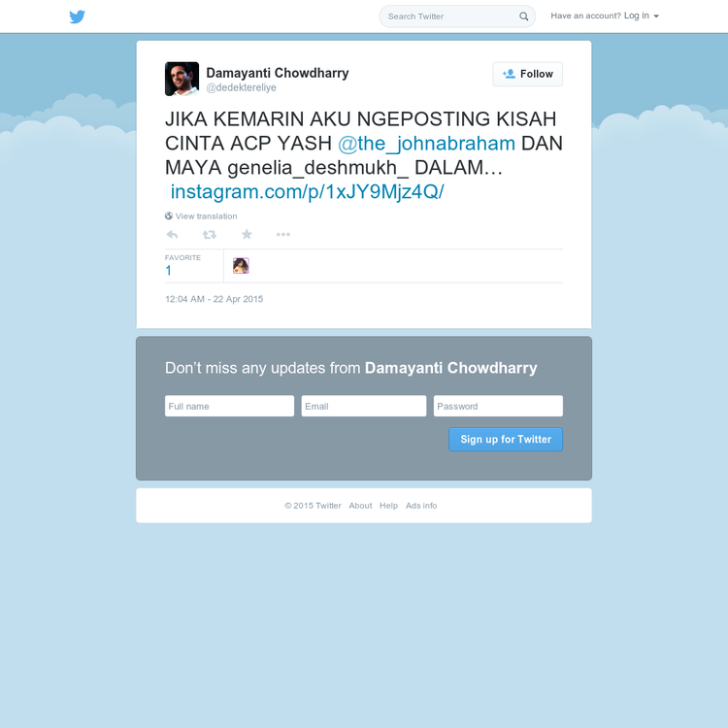Click Sign up for Twitter button
728x728 pixels.
tap(506, 439)
